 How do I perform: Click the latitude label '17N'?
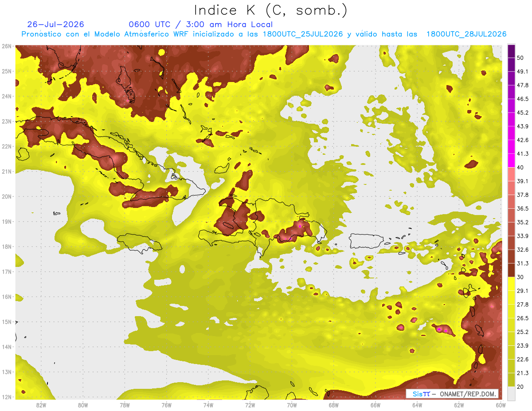7,271
